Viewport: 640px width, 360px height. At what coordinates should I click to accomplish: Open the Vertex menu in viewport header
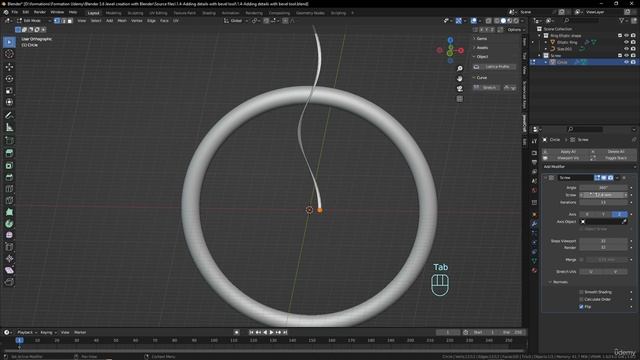(136, 20)
